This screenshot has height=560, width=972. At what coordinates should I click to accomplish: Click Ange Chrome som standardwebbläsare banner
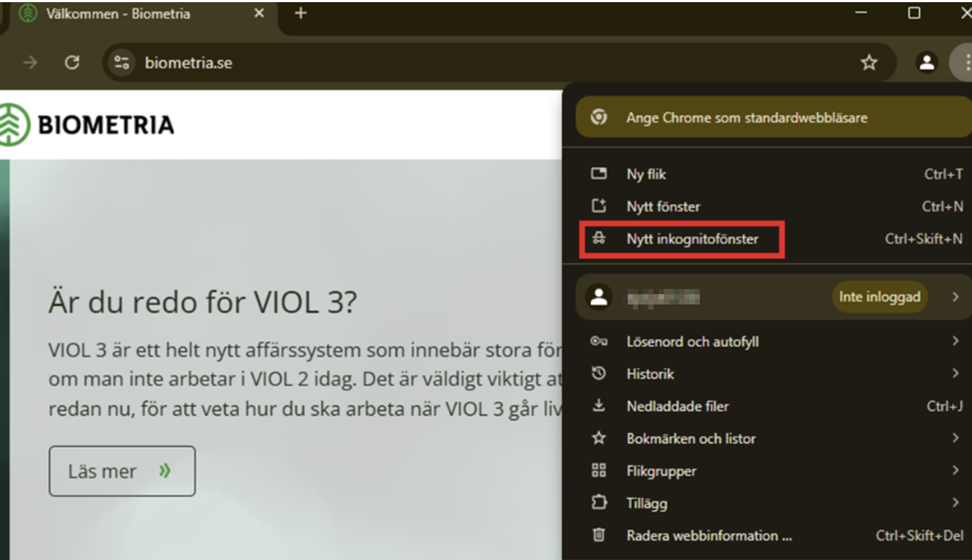tap(773, 117)
